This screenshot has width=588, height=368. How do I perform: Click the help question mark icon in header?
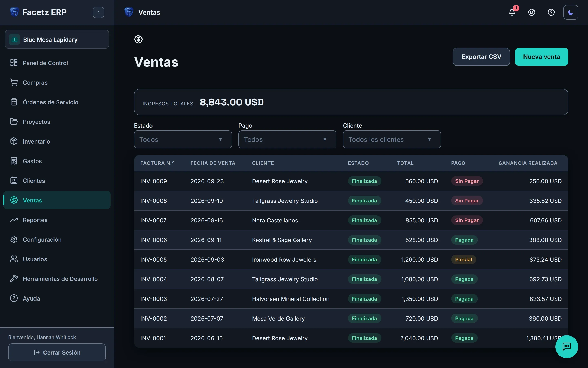[551, 12]
